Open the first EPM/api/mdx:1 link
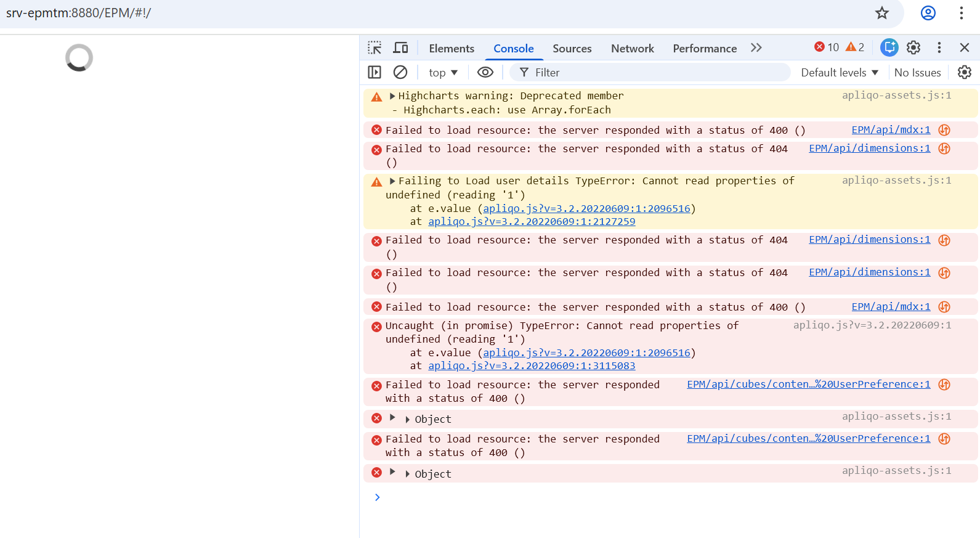This screenshot has width=980, height=538. (x=890, y=130)
